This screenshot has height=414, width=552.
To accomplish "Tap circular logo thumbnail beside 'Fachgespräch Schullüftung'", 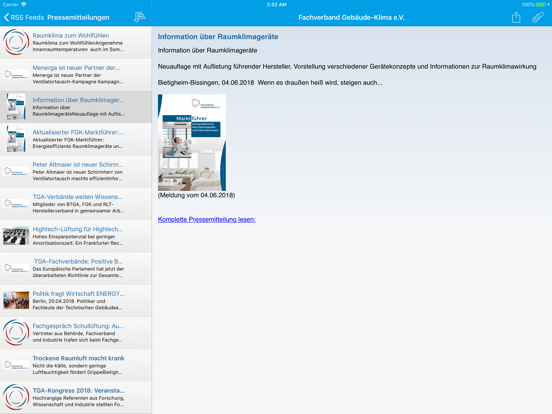I will click(16, 333).
